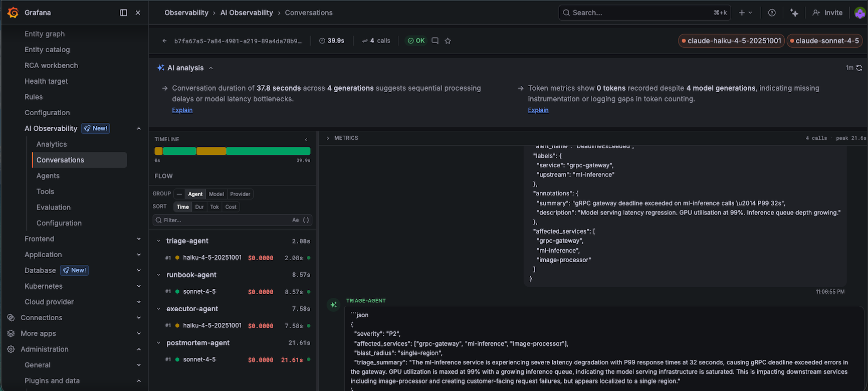Click the second yellow timeline segment

point(211,151)
